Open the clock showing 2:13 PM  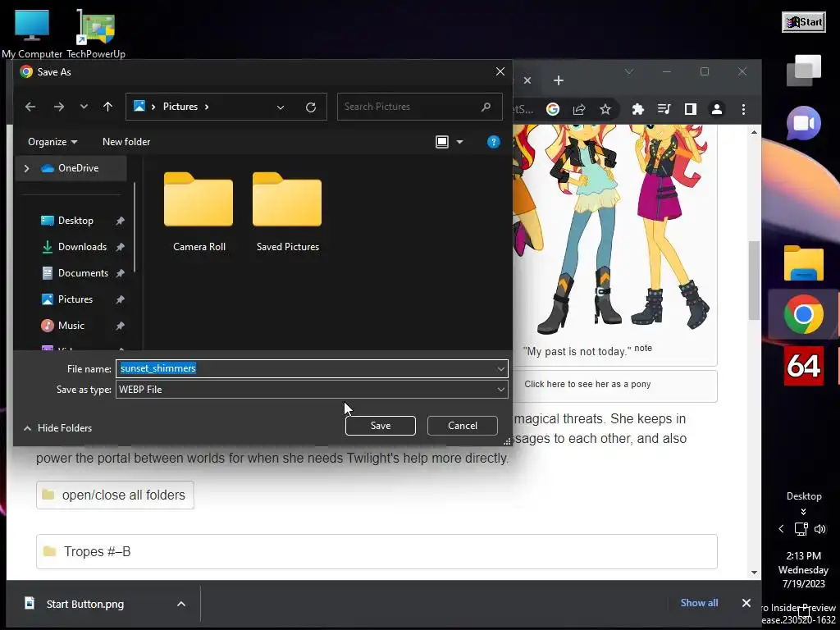pos(803,570)
